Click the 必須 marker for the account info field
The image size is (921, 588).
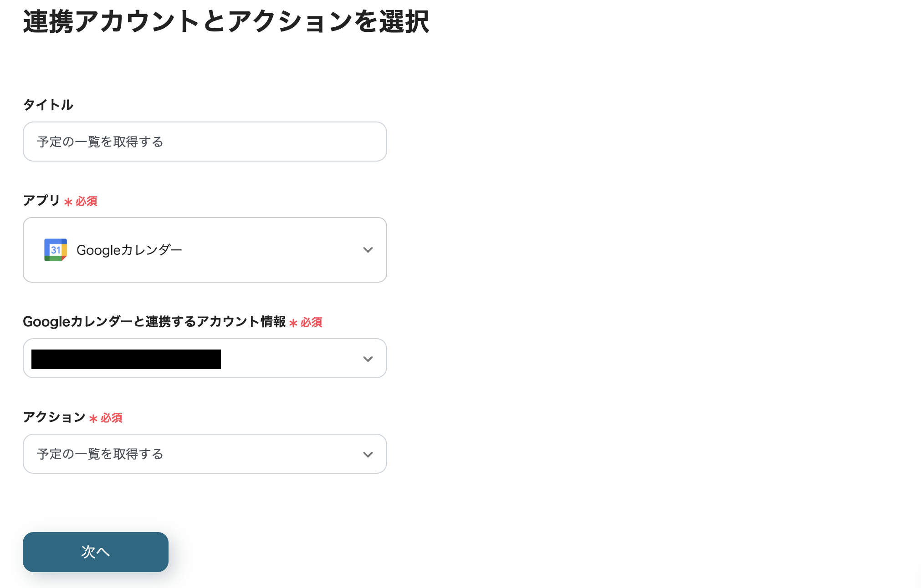point(310,322)
